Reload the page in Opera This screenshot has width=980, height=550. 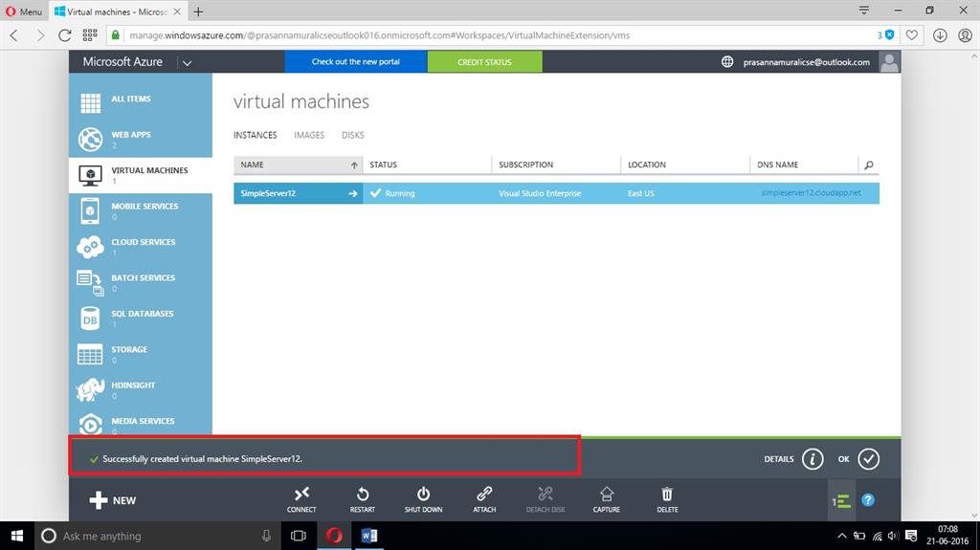[64, 35]
